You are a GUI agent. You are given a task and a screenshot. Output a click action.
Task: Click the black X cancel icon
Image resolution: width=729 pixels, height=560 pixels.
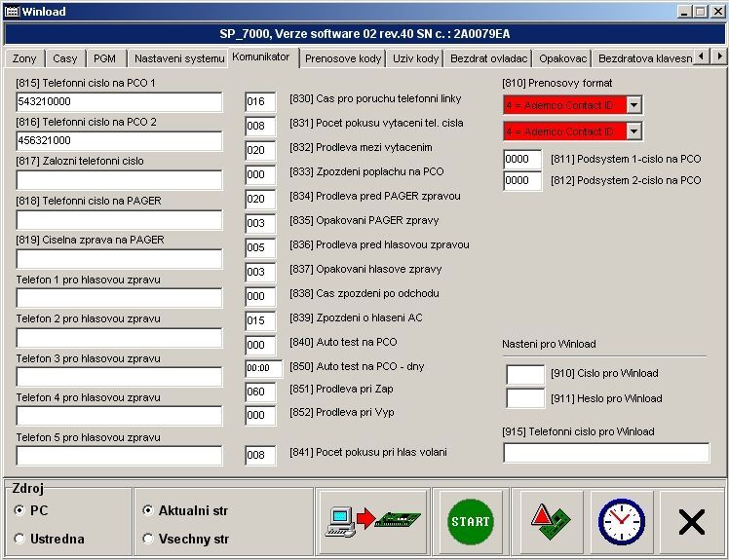pos(691,522)
